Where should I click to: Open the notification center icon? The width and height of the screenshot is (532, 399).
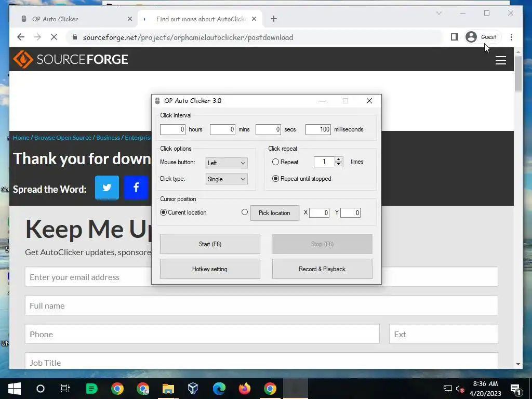click(x=516, y=389)
